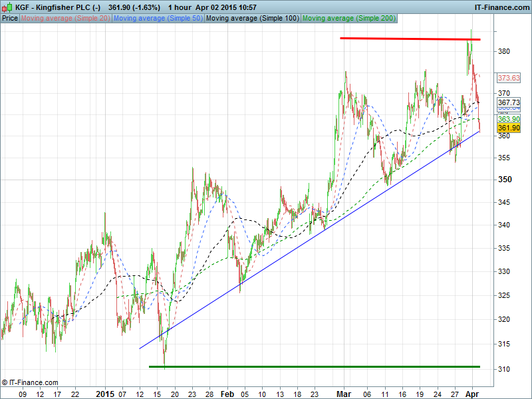This screenshot has height=399, width=532.
Task: Click the 373.63 moving average price tag
Action: [x=509, y=78]
